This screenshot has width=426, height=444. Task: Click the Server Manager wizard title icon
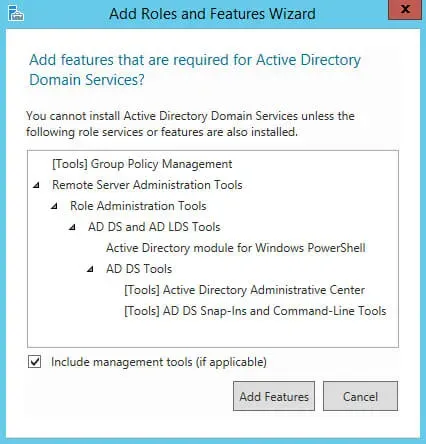[x=16, y=13]
